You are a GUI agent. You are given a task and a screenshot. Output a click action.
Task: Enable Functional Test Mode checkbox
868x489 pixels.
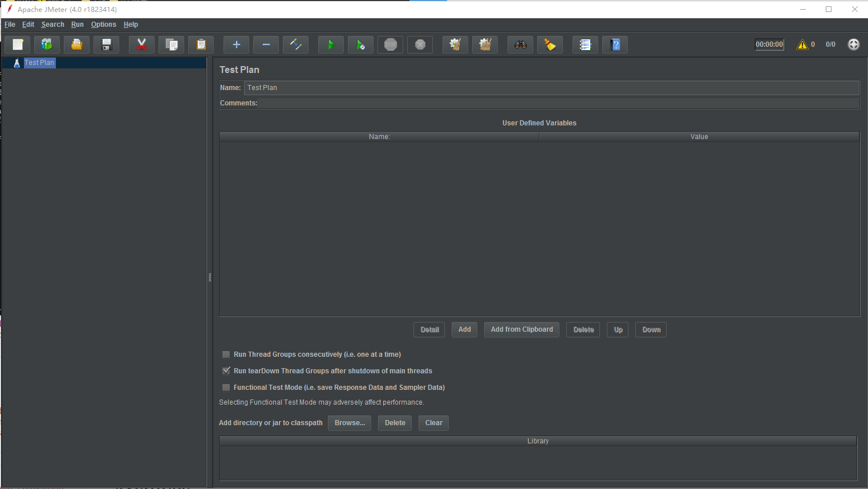(226, 388)
